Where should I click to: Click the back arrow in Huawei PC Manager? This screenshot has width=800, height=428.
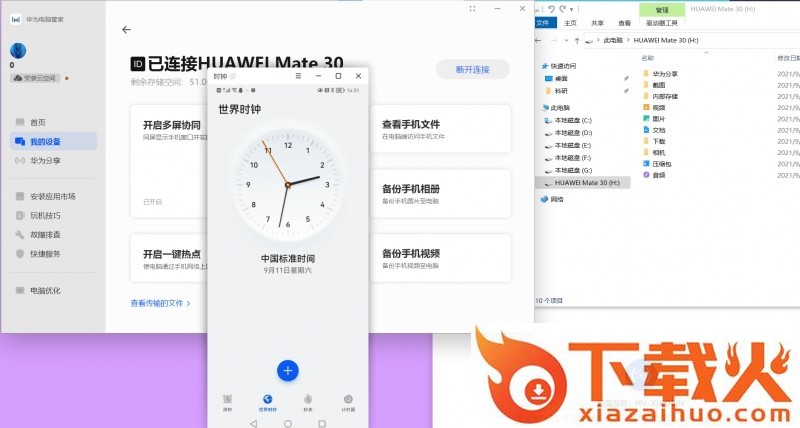tap(126, 30)
